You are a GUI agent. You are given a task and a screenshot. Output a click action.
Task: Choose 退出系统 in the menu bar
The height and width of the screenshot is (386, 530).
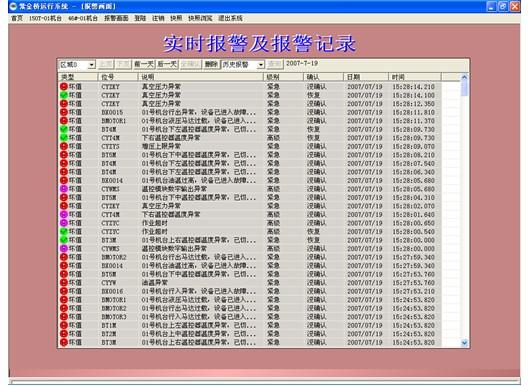click(230, 18)
